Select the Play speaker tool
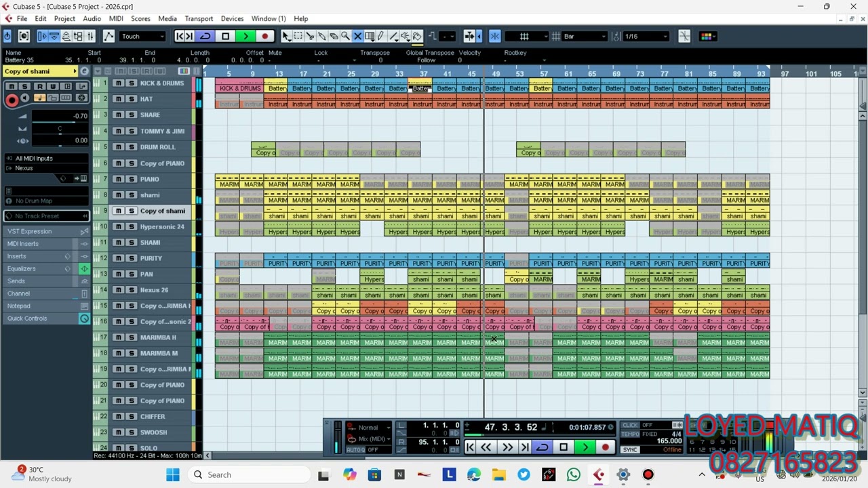The width and height of the screenshot is (868, 488). point(405,36)
